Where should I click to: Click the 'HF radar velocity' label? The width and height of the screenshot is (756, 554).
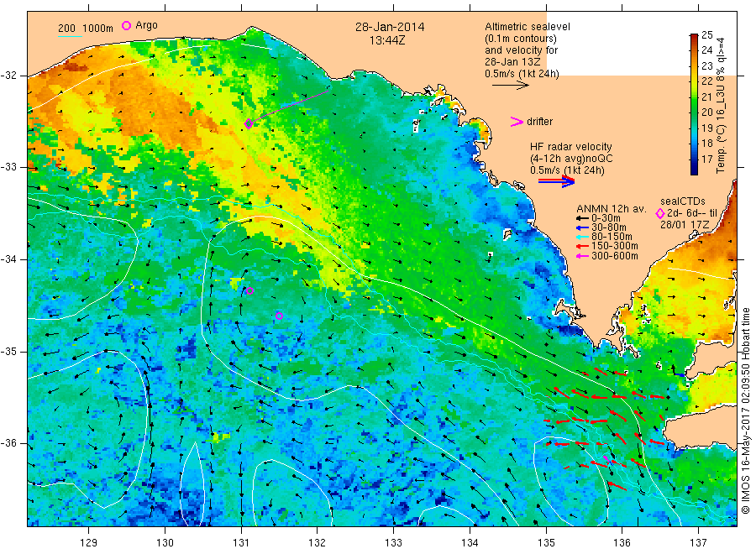pos(571,146)
